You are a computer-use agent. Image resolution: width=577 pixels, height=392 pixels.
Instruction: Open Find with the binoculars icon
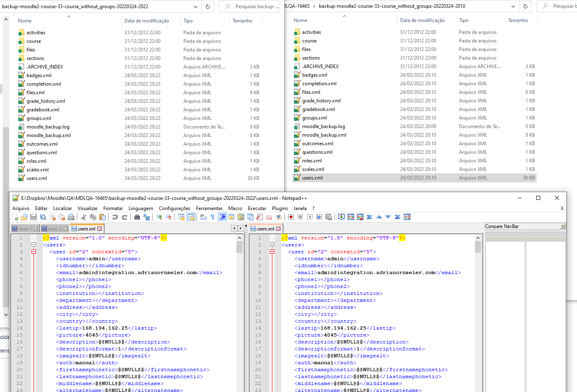point(137,217)
